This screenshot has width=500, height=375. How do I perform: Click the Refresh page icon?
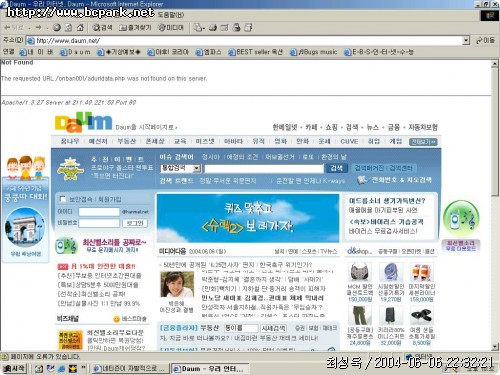click(x=68, y=28)
